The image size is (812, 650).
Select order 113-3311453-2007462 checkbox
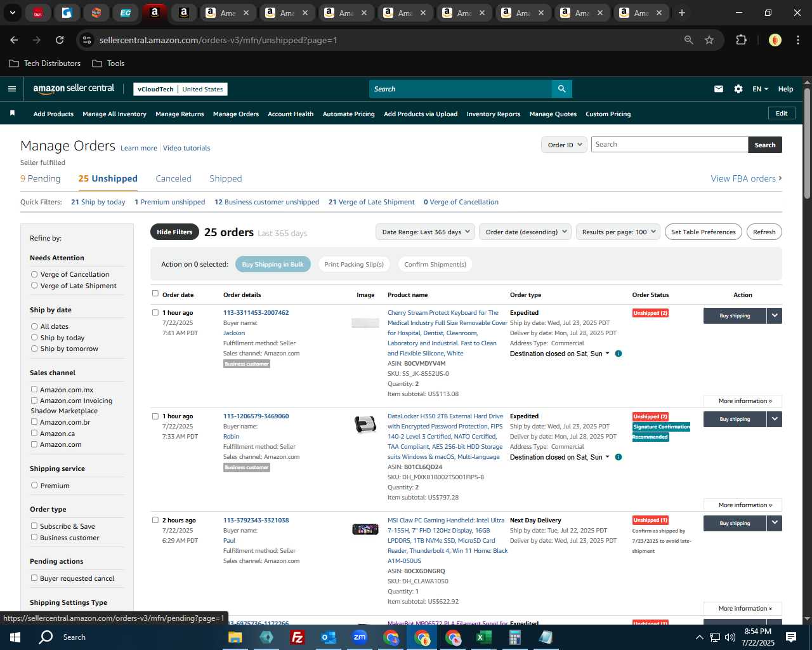[x=155, y=312]
